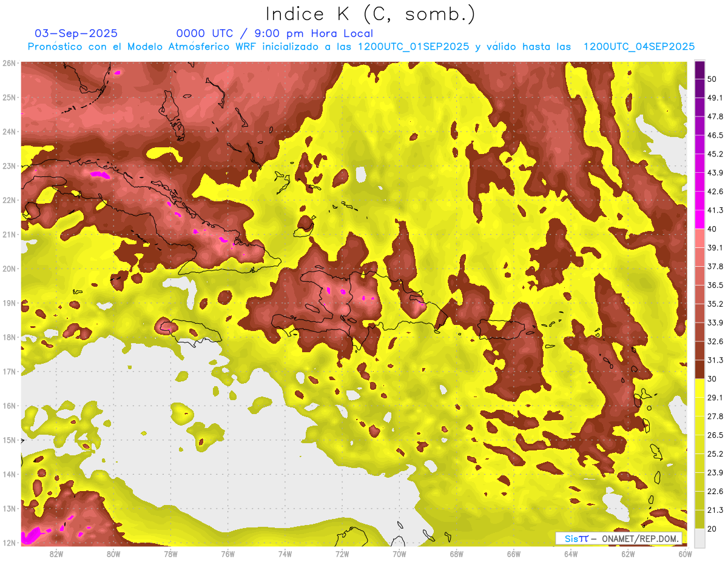Viewport: 728px width, 562px height.
Task: Click the colorbar value '27.8'
Action: [x=715, y=416]
